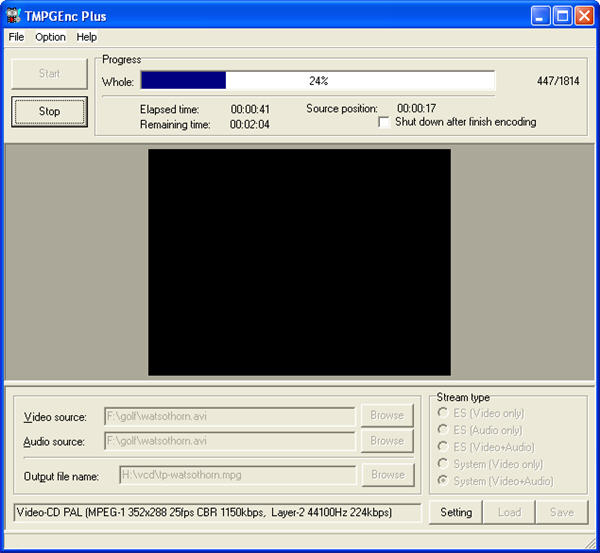Open the Option menu
The image size is (600, 553).
pyautogui.click(x=50, y=37)
